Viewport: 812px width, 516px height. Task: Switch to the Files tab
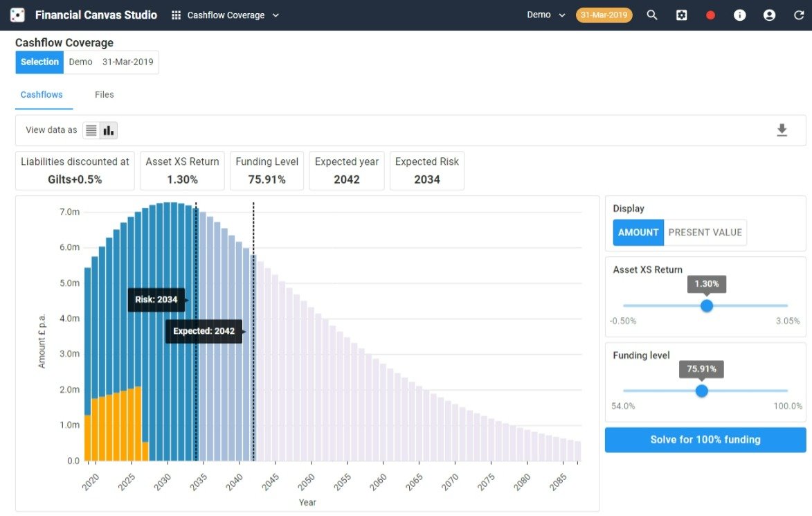click(x=104, y=95)
